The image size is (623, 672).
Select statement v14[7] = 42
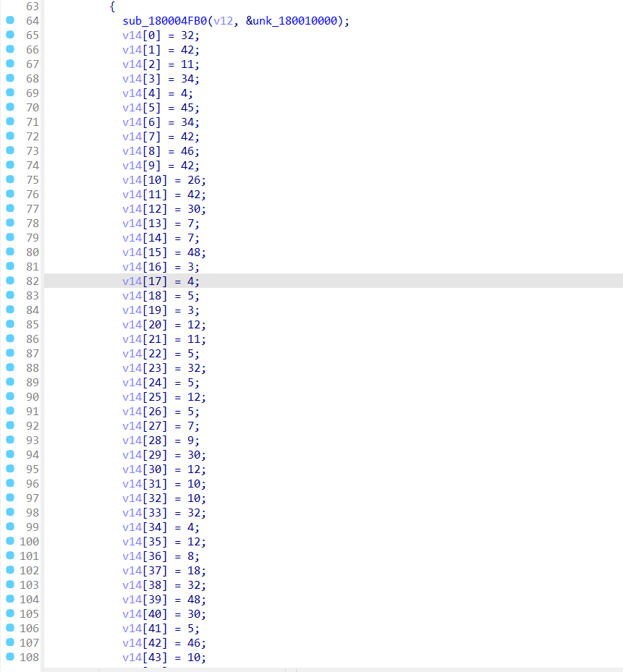(x=161, y=137)
